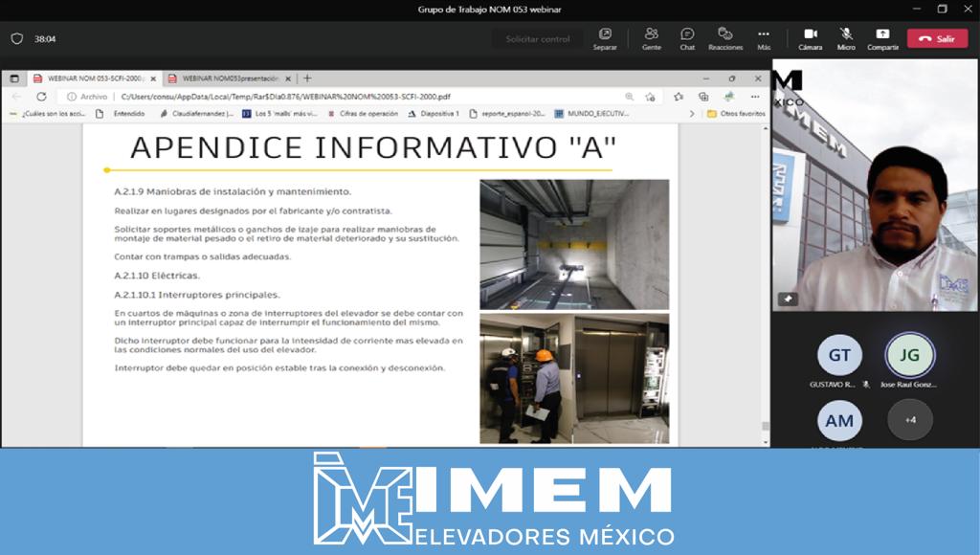Click the shield security icon by timer
Viewport: 980px width, 555px height.
coord(16,39)
